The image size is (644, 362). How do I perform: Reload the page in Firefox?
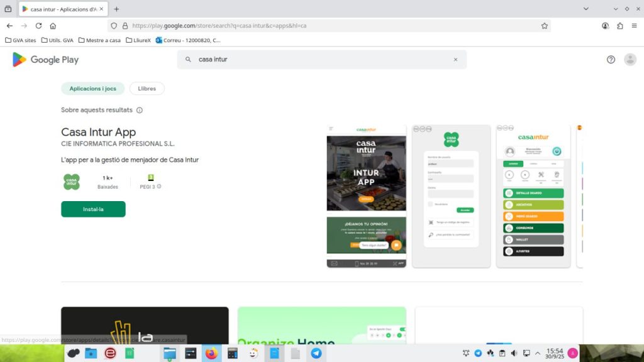tap(38, 26)
